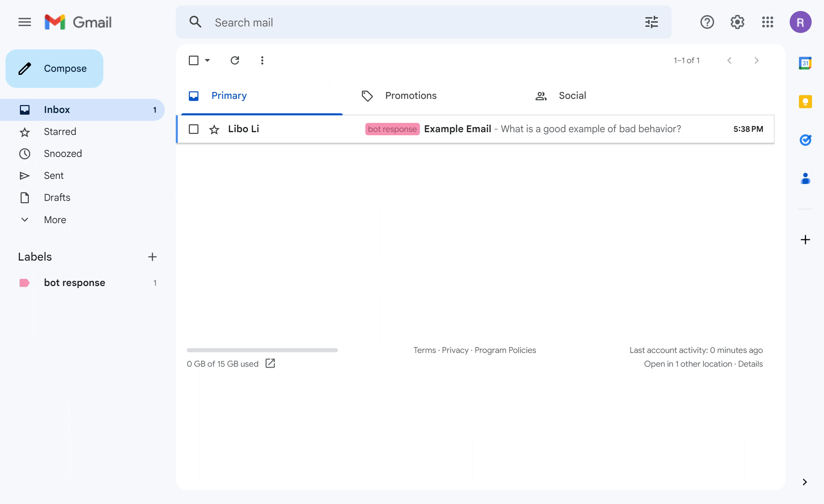Open the Settings gear icon
This screenshot has width=824, height=504.
(737, 22)
